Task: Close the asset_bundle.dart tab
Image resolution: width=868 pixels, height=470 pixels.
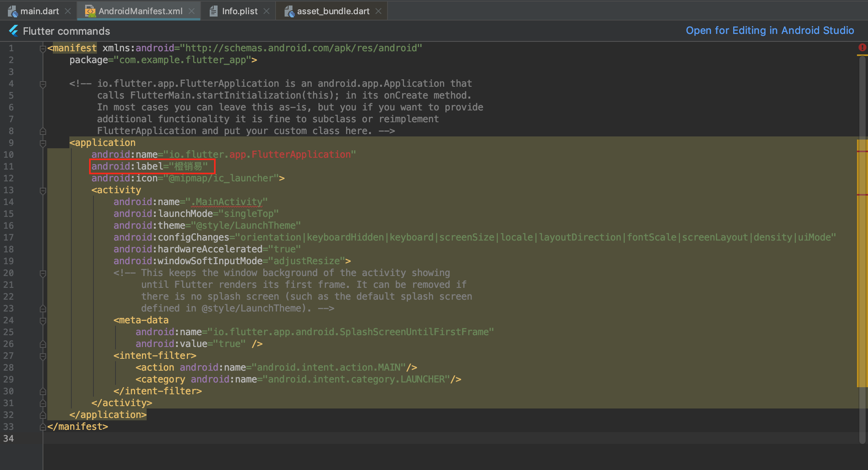Action: pyautogui.click(x=378, y=11)
